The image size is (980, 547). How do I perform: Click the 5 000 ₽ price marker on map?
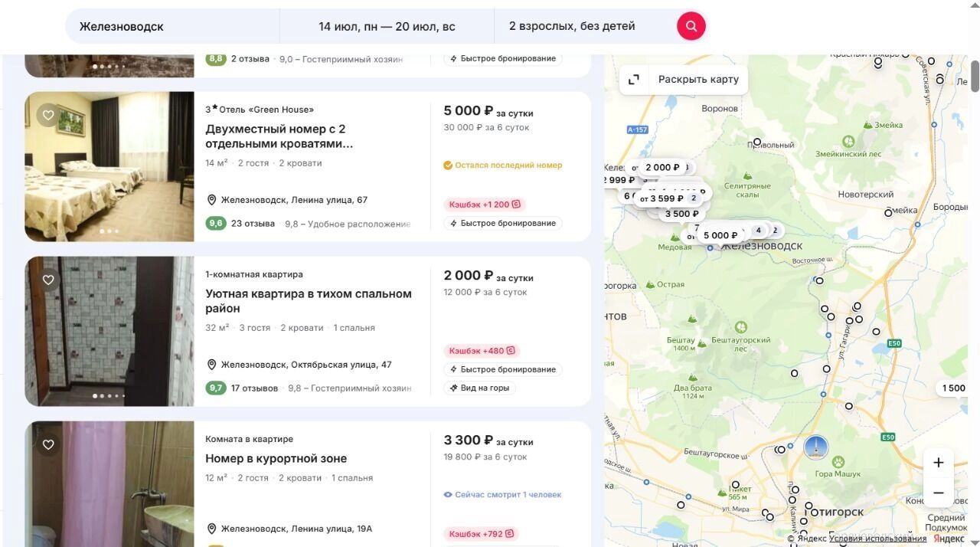tap(720, 235)
